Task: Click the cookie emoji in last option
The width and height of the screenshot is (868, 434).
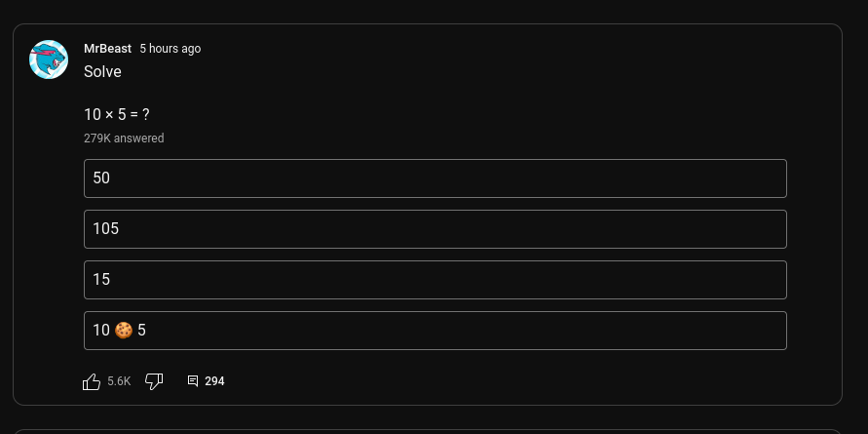Action: coord(124,331)
